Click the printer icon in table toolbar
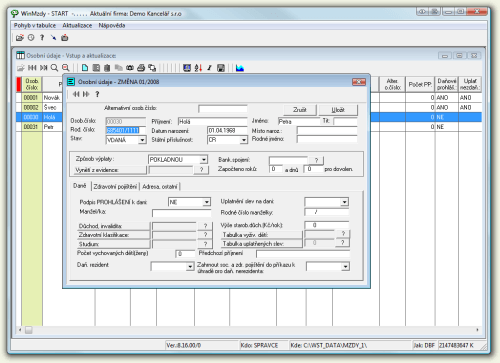The height and width of the screenshot is (363, 500). coord(141,68)
